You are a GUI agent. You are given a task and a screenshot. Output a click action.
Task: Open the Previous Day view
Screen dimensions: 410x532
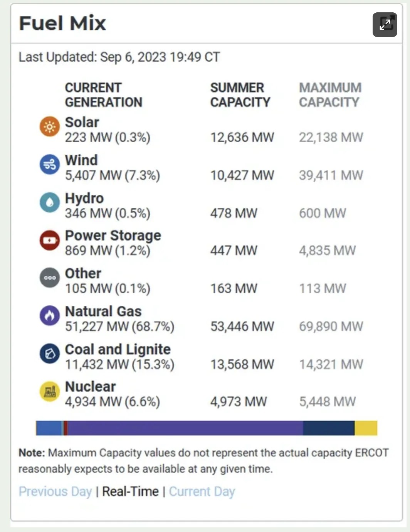coord(55,492)
